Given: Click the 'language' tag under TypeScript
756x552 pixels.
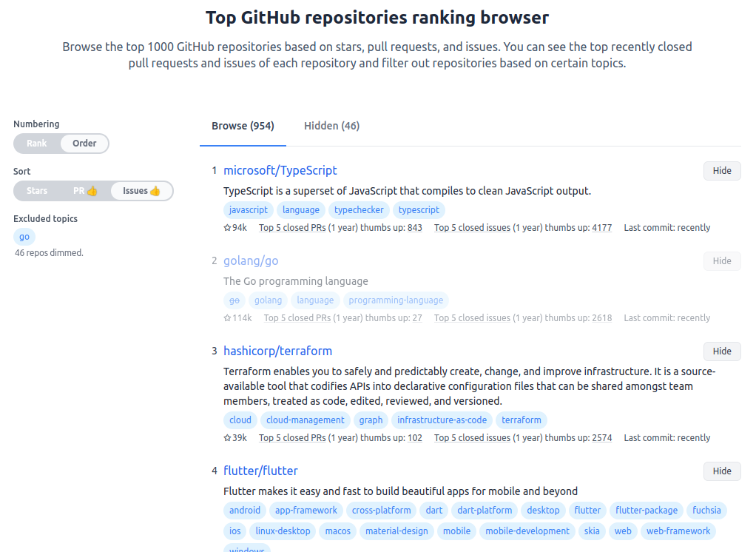Looking at the screenshot, I should 301,209.
